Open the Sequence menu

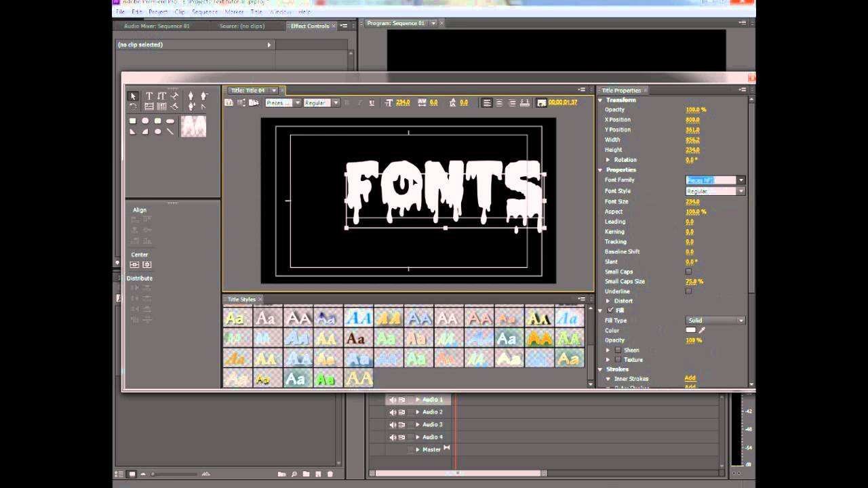(x=205, y=12)
